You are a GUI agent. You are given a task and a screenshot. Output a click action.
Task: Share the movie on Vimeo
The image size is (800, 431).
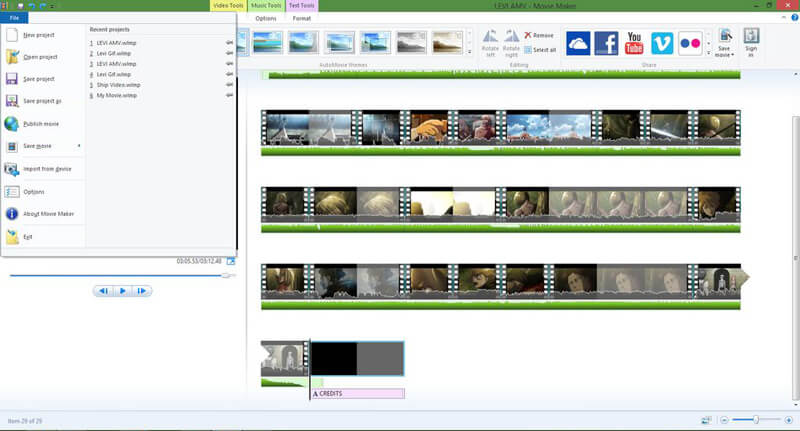662,43
